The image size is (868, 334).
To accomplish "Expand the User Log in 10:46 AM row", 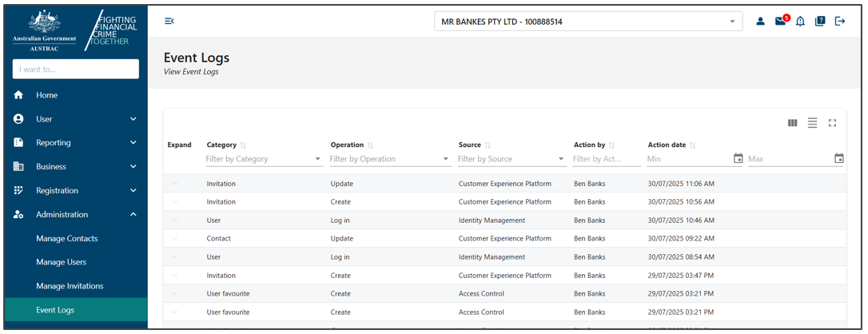I will 174,220.
